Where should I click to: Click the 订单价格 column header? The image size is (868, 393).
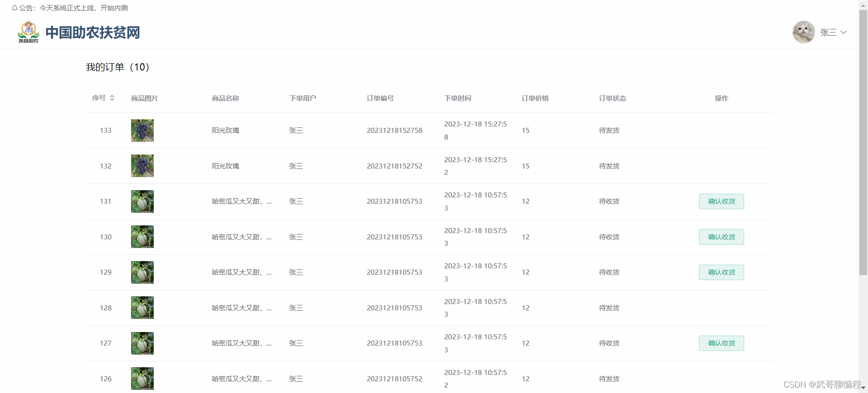(x=535, y=98)
